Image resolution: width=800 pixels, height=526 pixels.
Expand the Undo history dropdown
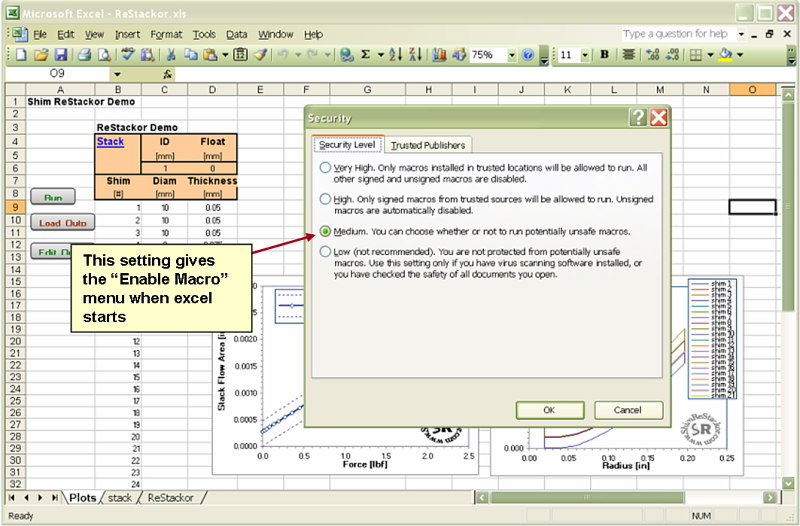pos(298,55)
